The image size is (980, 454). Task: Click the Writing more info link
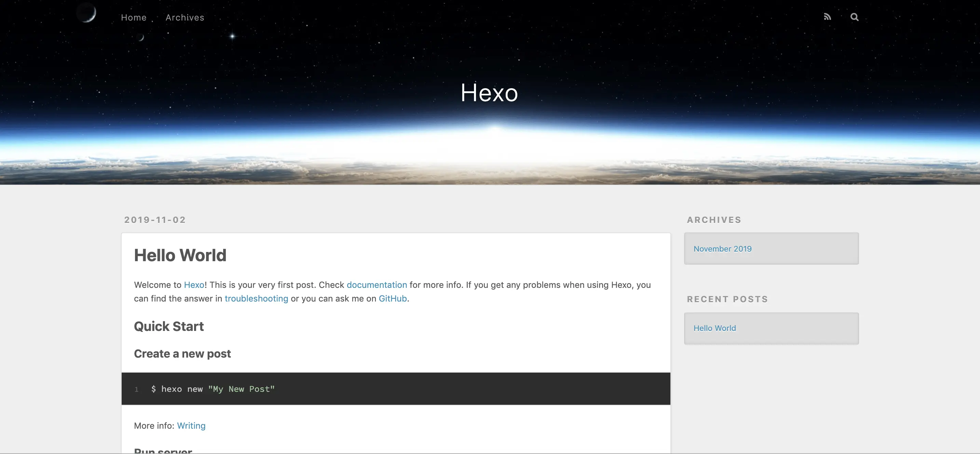(191, 426)
